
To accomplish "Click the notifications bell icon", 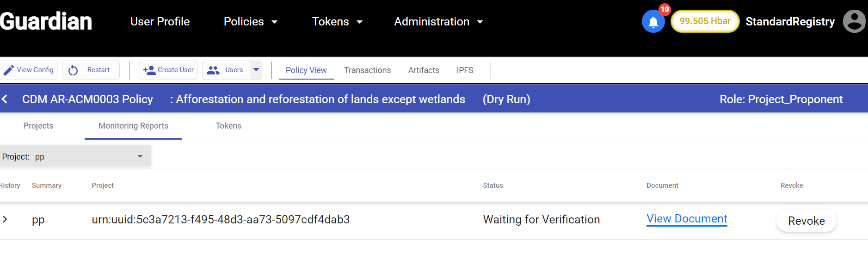I will click(653, 22).
